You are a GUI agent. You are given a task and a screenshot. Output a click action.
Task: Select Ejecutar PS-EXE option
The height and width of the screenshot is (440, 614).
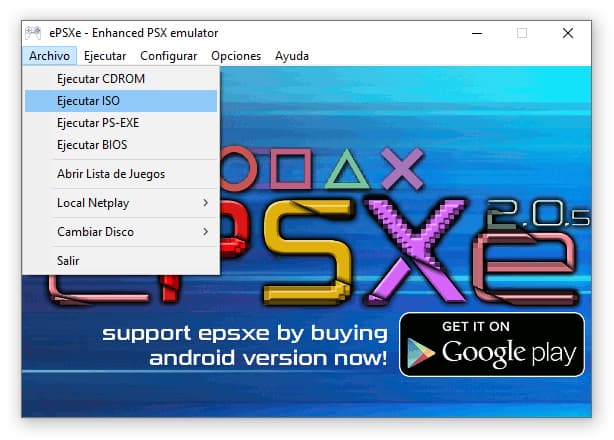pos(100,123)
